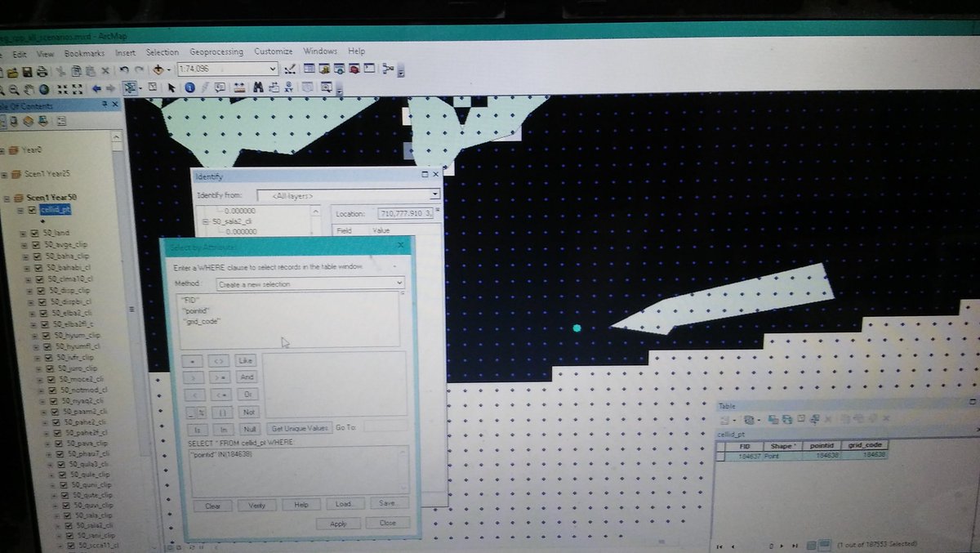Open the Edit menu
The image size is (980, 553).
point(20,53)
